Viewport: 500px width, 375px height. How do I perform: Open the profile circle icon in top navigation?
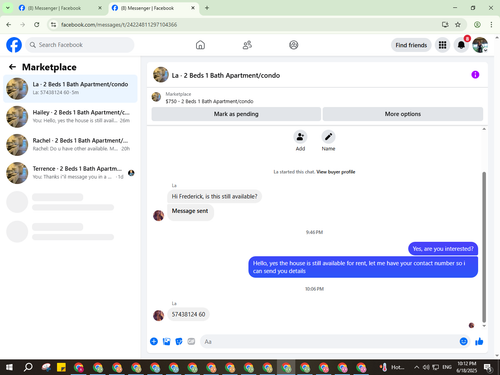tap(294, 45)
